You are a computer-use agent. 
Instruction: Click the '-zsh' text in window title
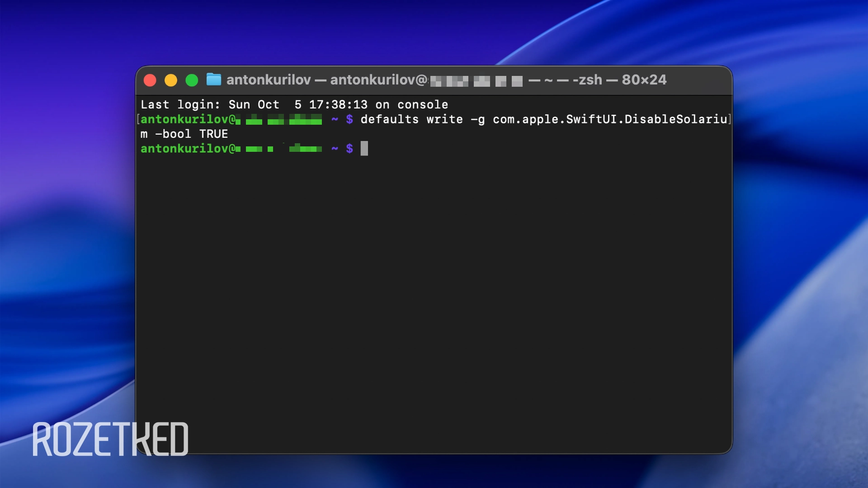pyautogui.click(x=587, y=80)
